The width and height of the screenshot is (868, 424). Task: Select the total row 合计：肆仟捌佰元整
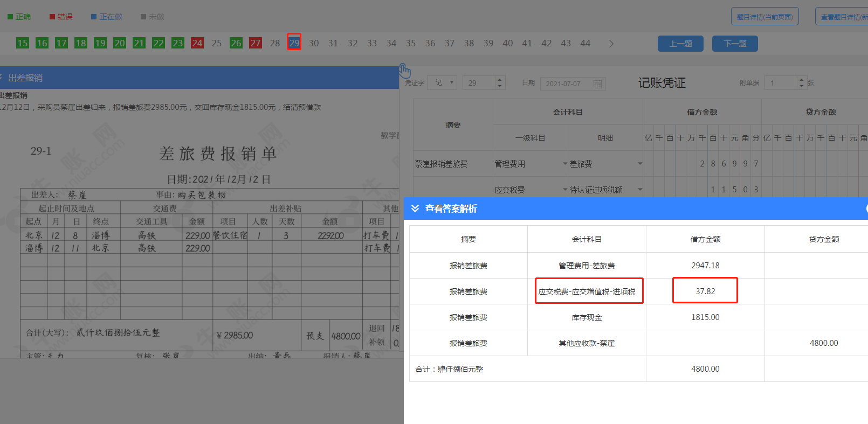pos(528,369)
